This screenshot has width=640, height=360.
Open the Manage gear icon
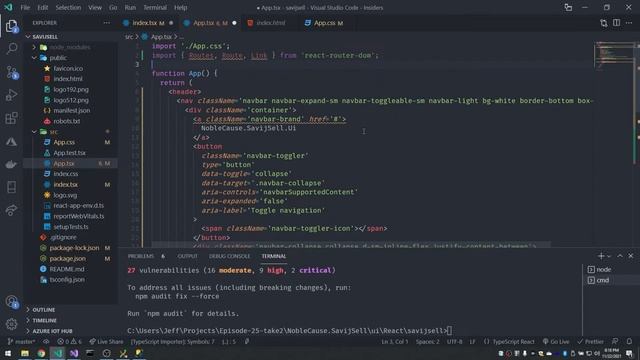(x=11, y=324)
